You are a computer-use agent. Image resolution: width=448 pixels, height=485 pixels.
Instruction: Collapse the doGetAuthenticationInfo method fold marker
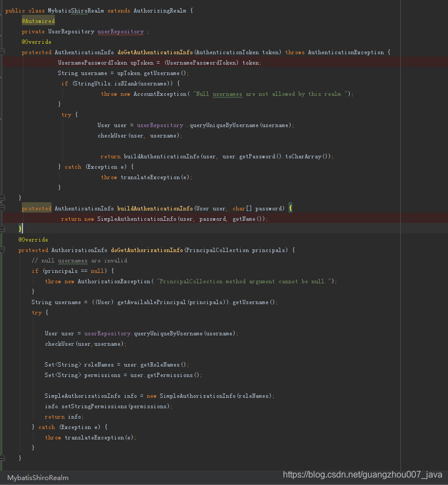coord(2,52)
